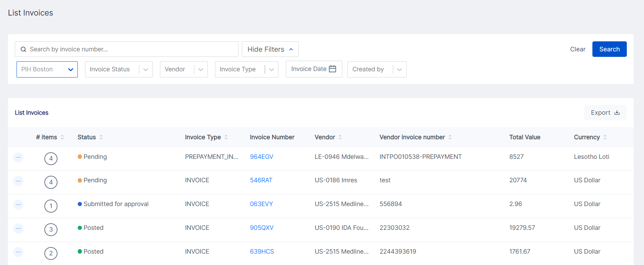Click items count badge for 063EVY
The height and width of the screenshot is (265, 644).
pyautogui.click(x=51, y=206)
